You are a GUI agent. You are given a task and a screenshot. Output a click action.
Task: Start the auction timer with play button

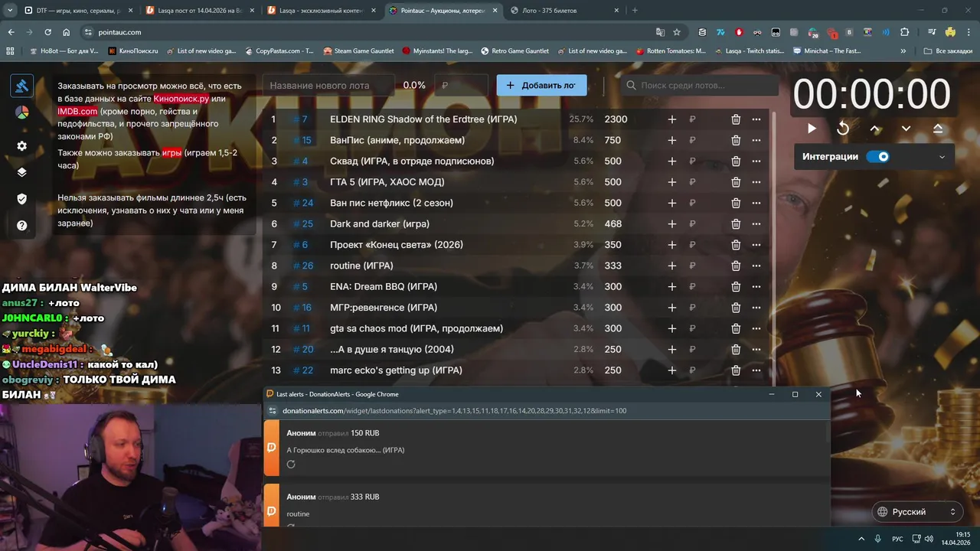click(812, 129)
